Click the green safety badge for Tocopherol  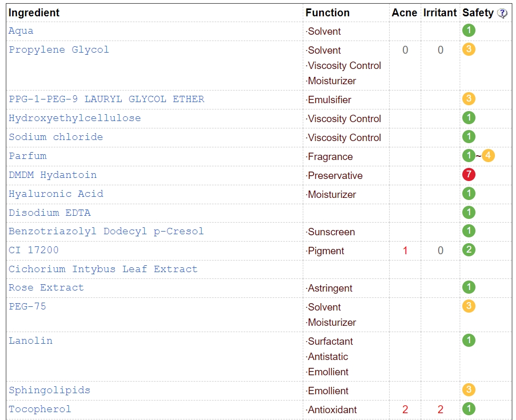point(469,409)
